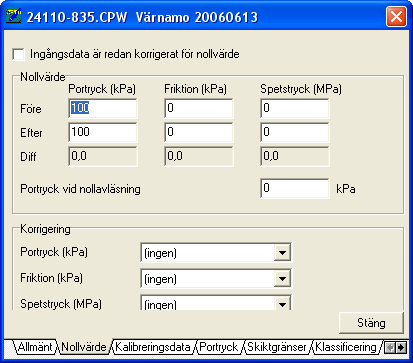Viewport: 413px width, 363px height.
Task: Click the Före Spetstryck input field
Action: pos(295,108)
